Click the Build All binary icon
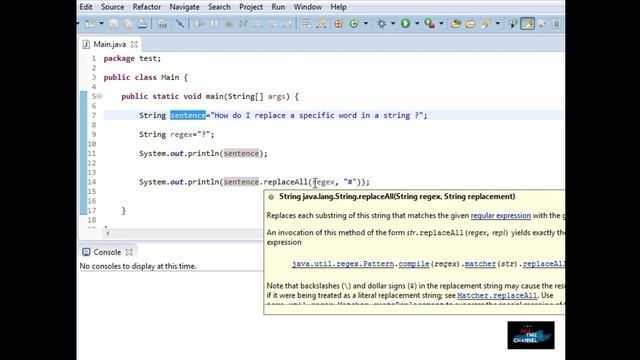 coord(162,24)
